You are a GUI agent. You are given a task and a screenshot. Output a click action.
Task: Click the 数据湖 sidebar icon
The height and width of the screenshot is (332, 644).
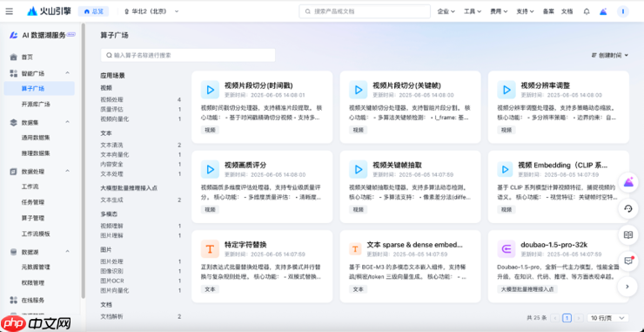tap(14, 251)
